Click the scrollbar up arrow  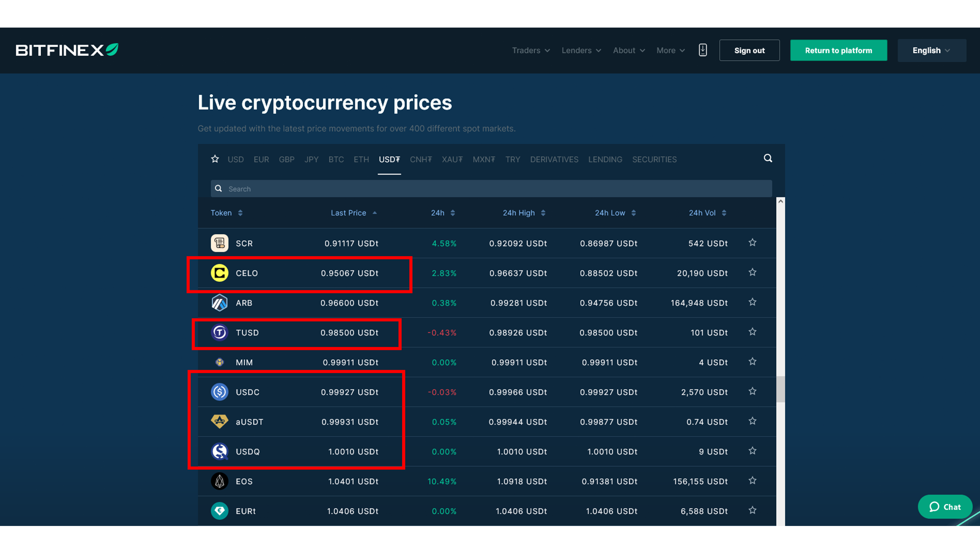point(780,202)
